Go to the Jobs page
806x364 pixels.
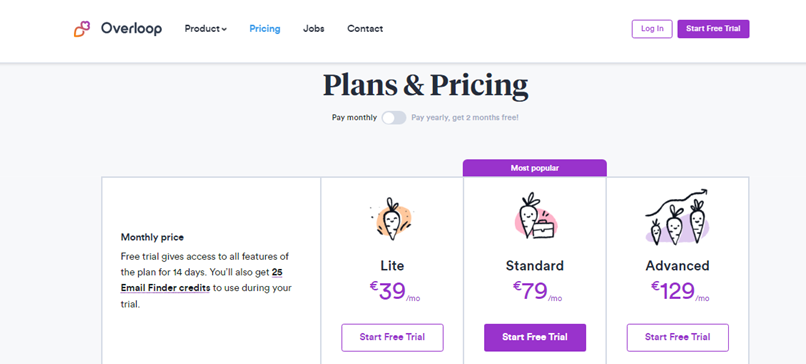click(x=314, y=29)
